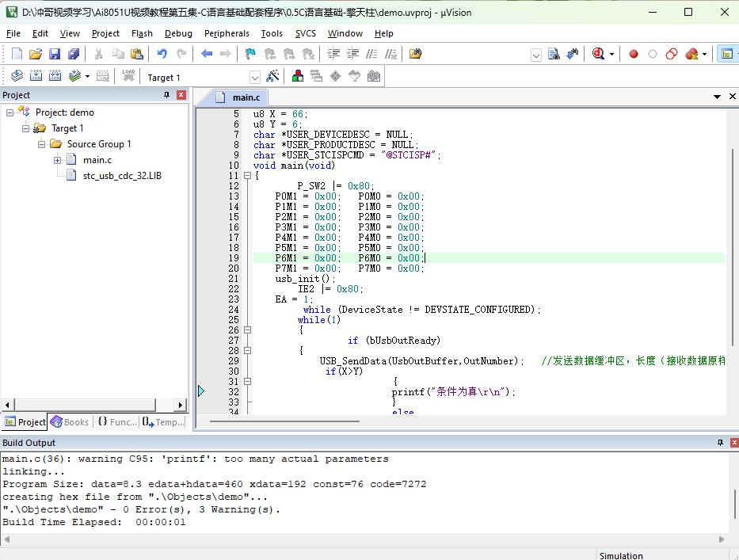The height and width of the screenshot is (560, 739).
Task: Click the code editor horizontal scrollbar
Action: click(x=284, y=421)
